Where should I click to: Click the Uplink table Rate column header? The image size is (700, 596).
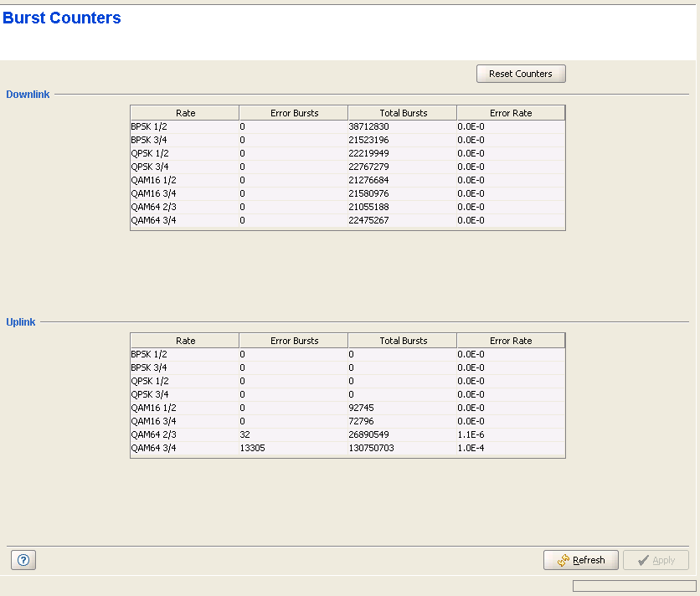click(x=185, y=341)
